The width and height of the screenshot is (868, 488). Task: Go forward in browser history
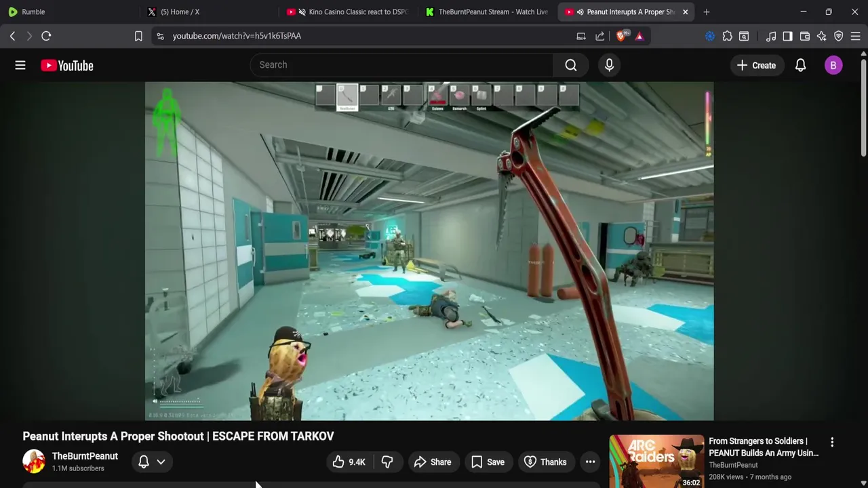tap(29, 36)
